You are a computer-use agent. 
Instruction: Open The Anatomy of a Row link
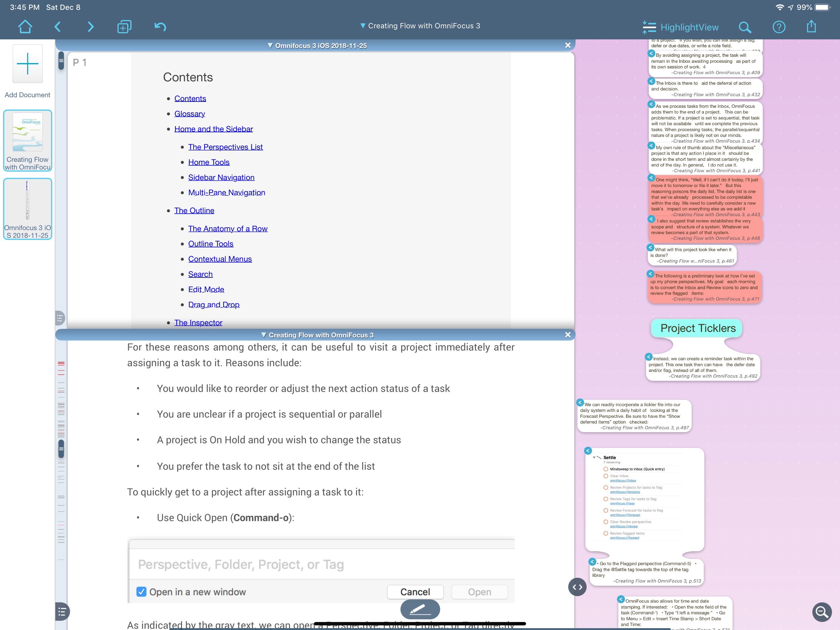click(x=228, y=229)
